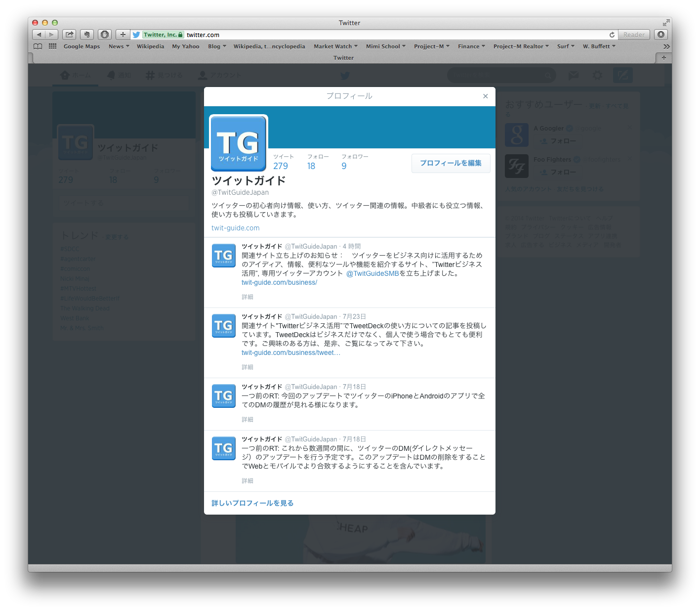Click Reader button in address bar
The image size is (700, 611).
[x=634, y=35]
